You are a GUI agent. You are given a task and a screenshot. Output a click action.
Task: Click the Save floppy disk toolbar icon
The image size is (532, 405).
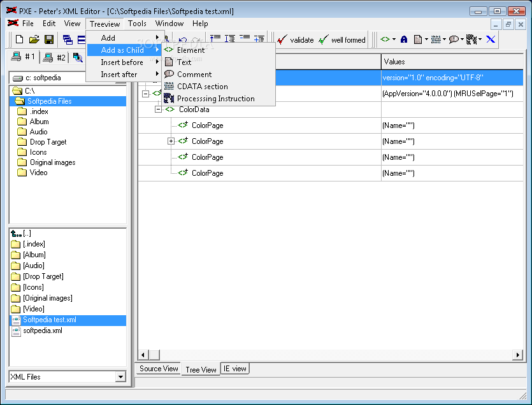coord(49,39)
